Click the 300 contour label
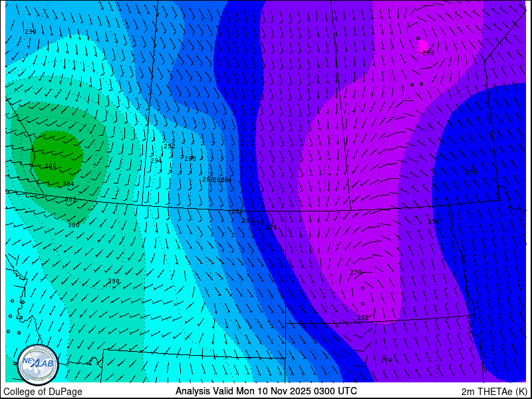 [74, 225]
